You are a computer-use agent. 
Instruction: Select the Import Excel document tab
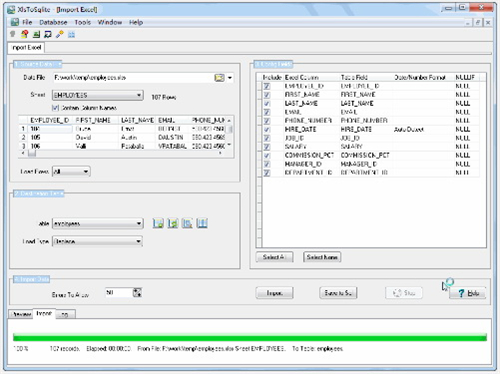coord(26,47)
